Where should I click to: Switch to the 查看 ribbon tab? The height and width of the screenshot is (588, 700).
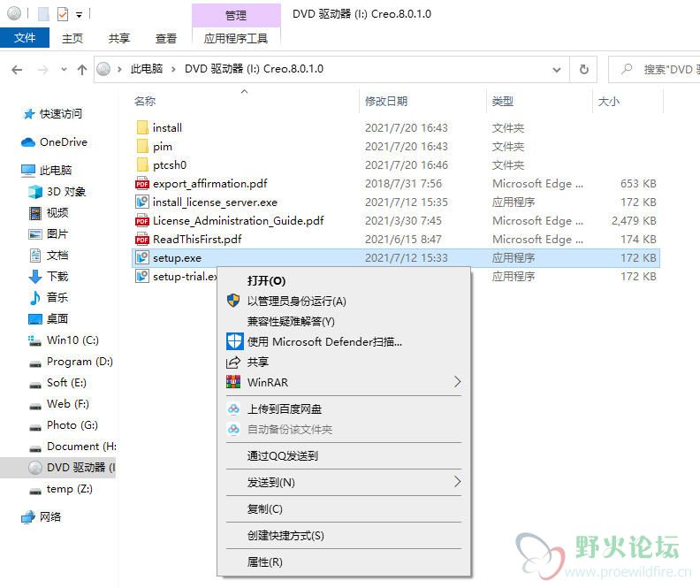pos(166,38)
